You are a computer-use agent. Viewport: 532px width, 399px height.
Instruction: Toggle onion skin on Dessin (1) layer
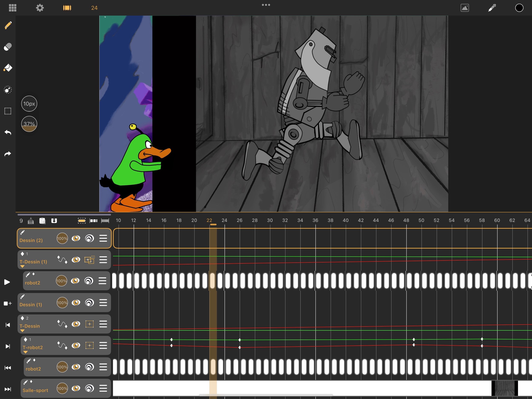pos(89,303)
